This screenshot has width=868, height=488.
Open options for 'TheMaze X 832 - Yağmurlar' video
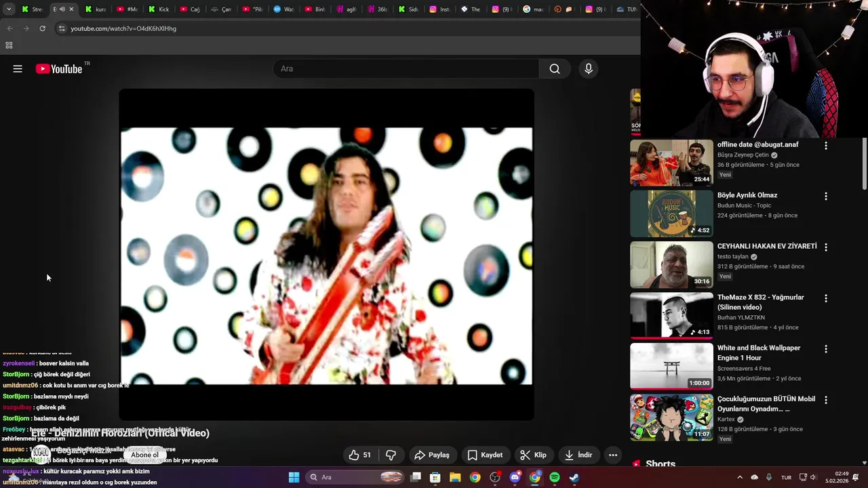(826, 298)
